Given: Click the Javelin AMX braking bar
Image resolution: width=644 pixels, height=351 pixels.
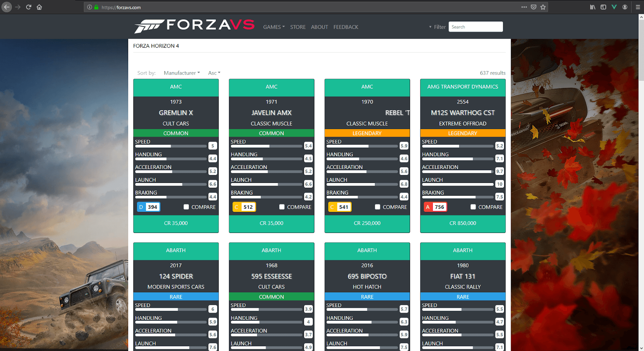Looking at the screenshot, I should pyautogui.click(x=266, y=197).
